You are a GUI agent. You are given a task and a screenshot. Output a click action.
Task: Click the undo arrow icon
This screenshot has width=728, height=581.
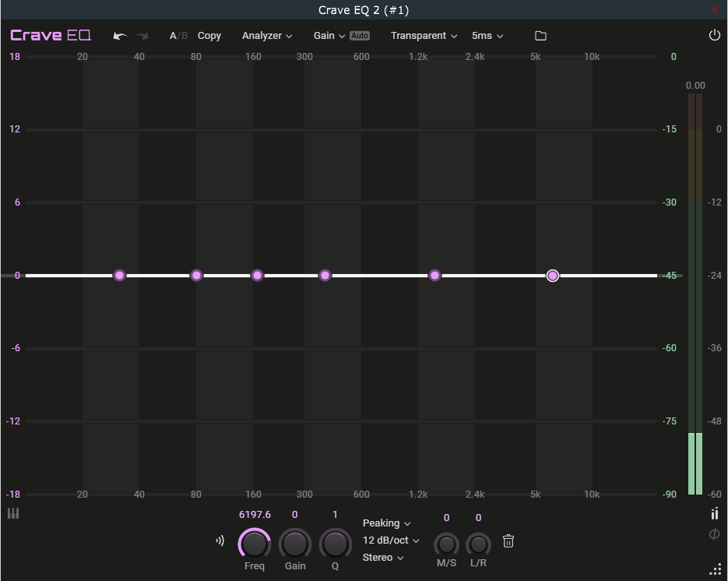pos(120,36)
